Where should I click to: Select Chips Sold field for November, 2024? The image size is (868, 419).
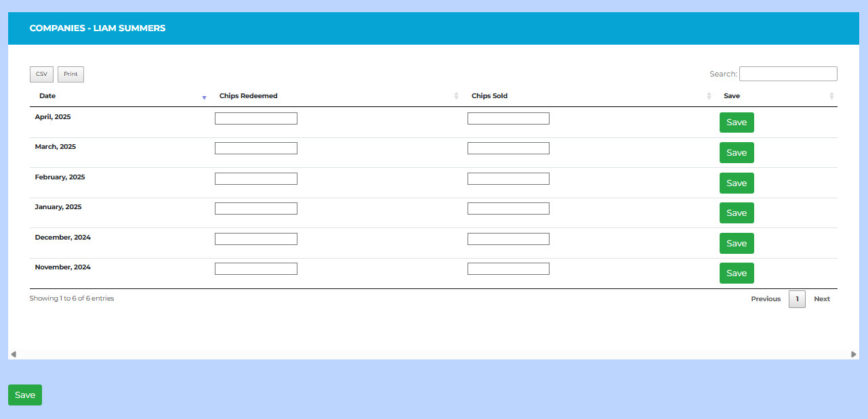tap(508, 269)
